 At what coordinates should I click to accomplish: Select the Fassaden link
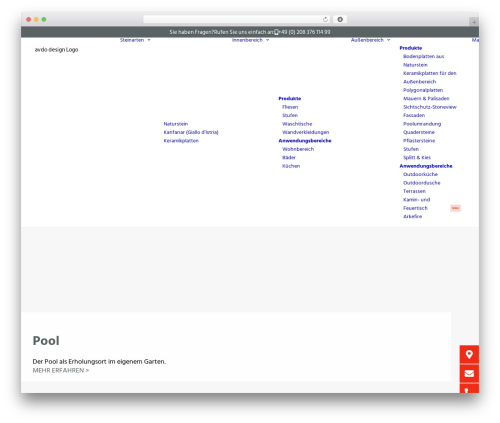tap(414, 115)
